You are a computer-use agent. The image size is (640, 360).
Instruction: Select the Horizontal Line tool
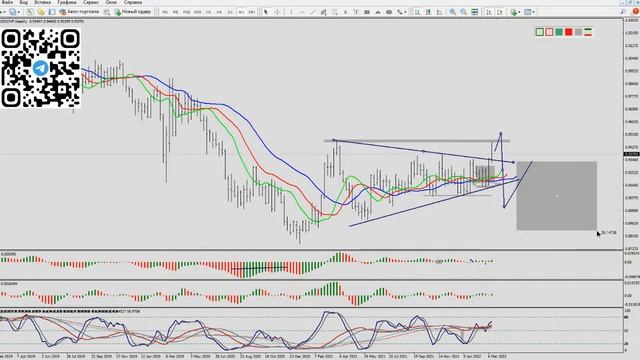302,12
